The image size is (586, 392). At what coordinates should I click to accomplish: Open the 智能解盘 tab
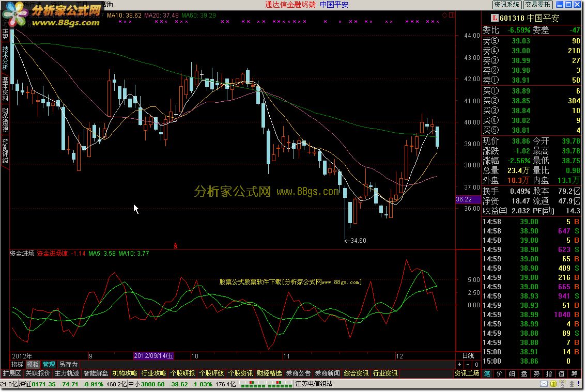click(x=96, y=373)
